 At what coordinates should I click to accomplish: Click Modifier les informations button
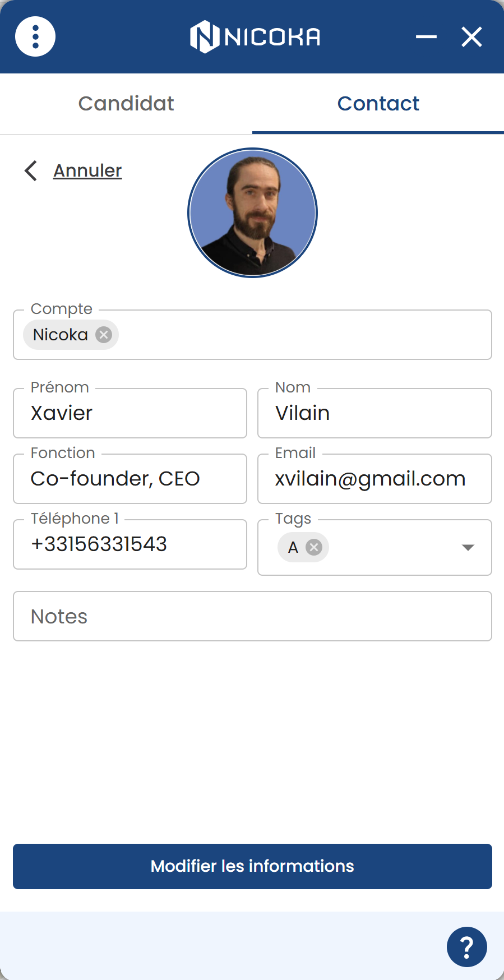point(252,866)
